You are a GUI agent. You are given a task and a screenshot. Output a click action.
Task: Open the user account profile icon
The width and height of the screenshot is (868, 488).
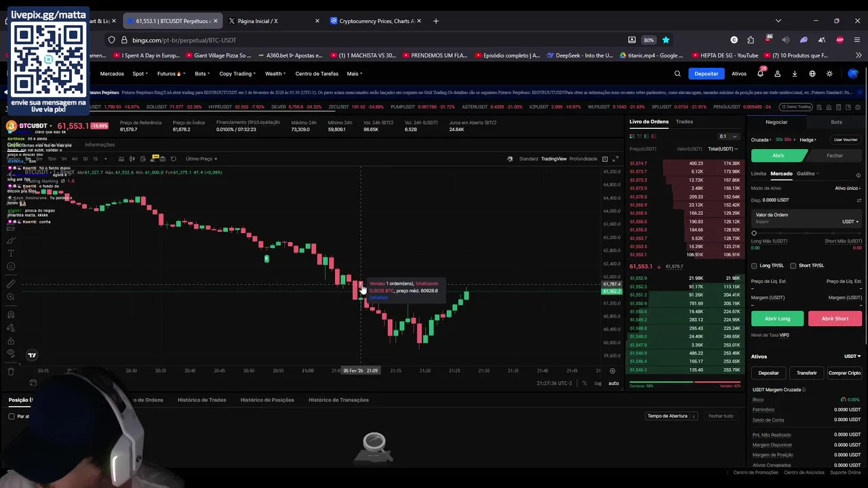778,73
